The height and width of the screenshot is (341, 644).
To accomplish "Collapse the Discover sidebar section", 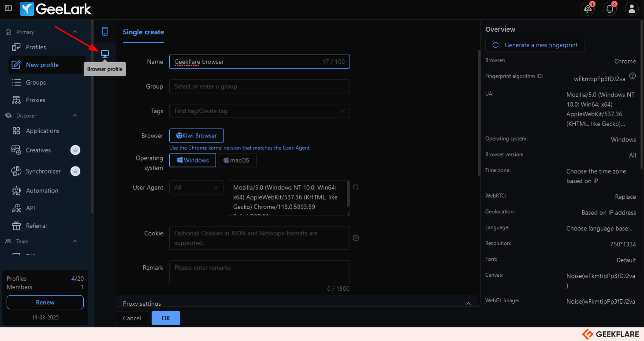I will tap(75, 115).
